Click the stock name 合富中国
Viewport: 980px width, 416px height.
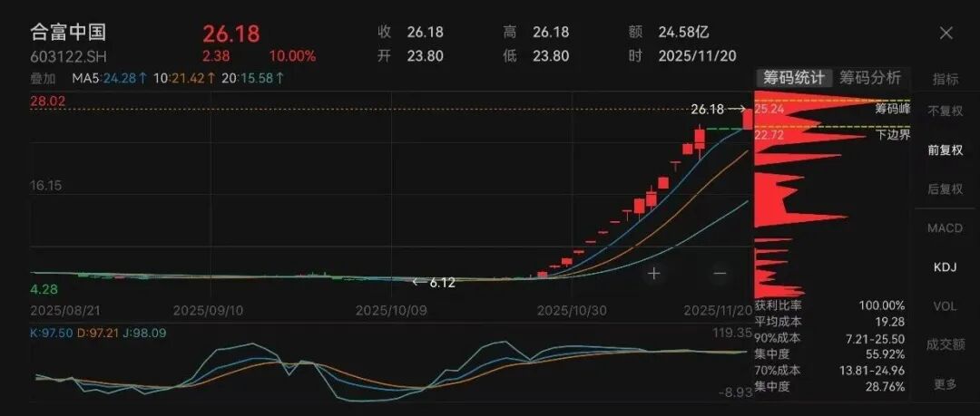(69, 32)
